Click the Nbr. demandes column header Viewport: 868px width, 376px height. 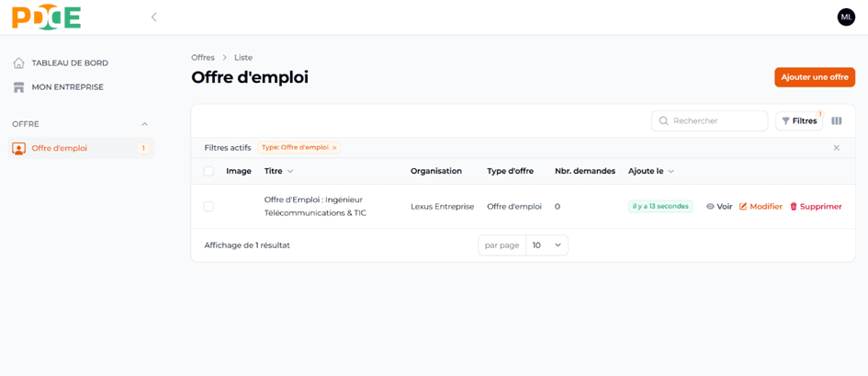(585, 171)
